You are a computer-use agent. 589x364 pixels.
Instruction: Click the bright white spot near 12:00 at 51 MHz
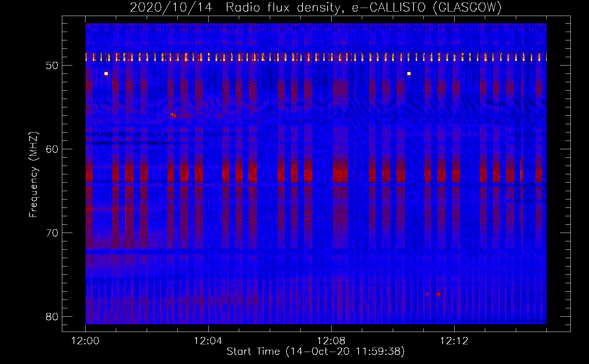(106, 74)
